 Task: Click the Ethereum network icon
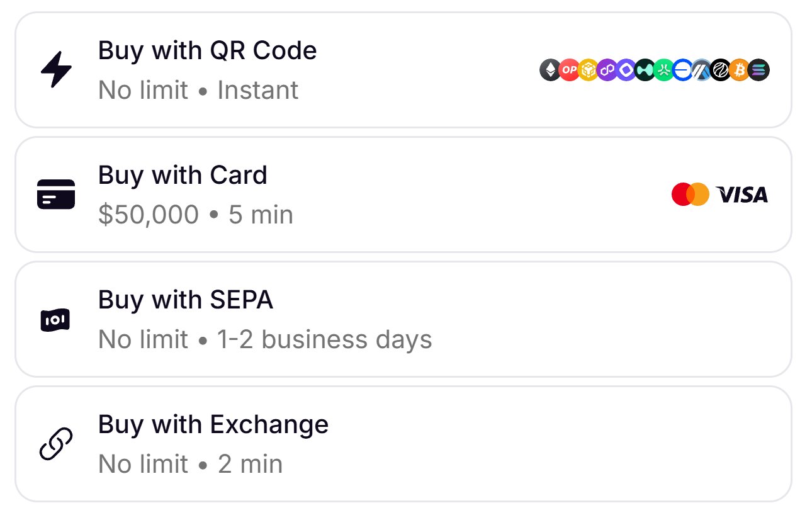click(550, 71)
